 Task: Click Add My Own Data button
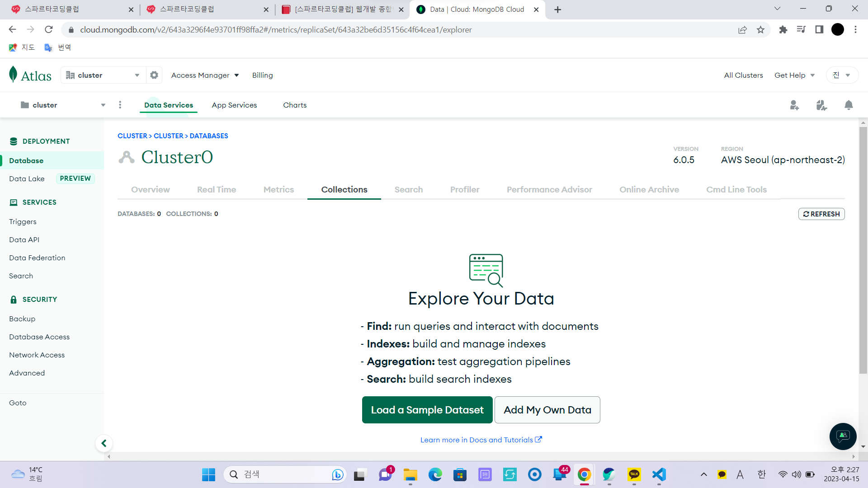click(547, 410)
